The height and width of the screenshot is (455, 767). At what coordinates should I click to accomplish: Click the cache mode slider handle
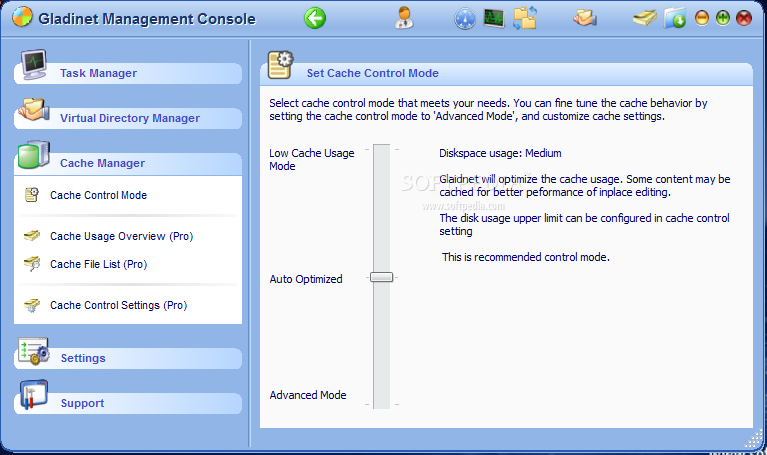click(x=381, y=277)
